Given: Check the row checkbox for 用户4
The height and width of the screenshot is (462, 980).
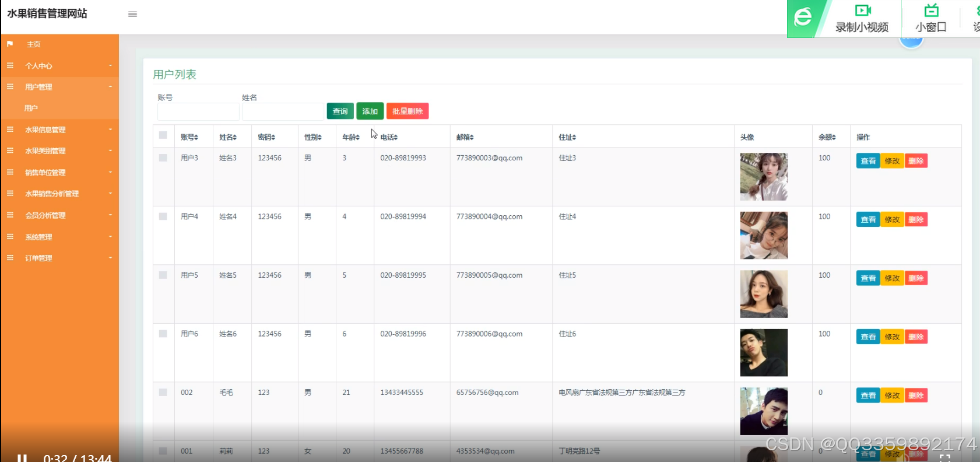Looking at the screenshot, I should (x=163, y=216).
